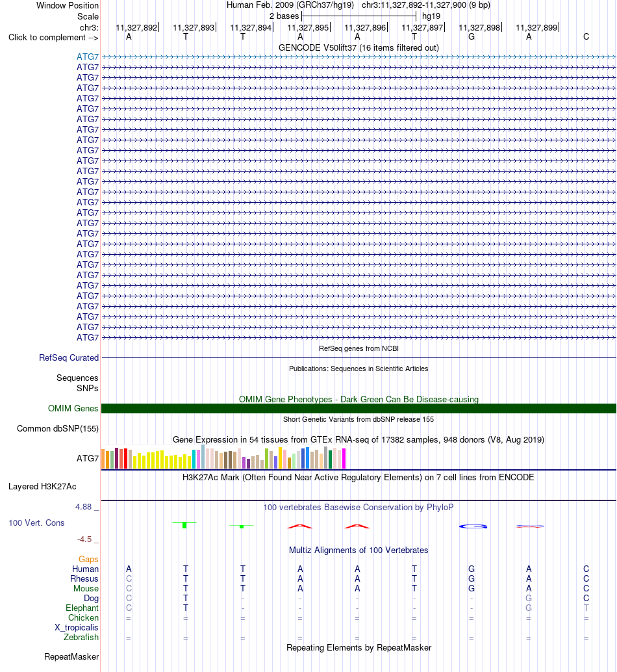This screenshot has width=617, height=672.
Task: Click position number 11,327,894 on the ruler
Action: [251, 27]
